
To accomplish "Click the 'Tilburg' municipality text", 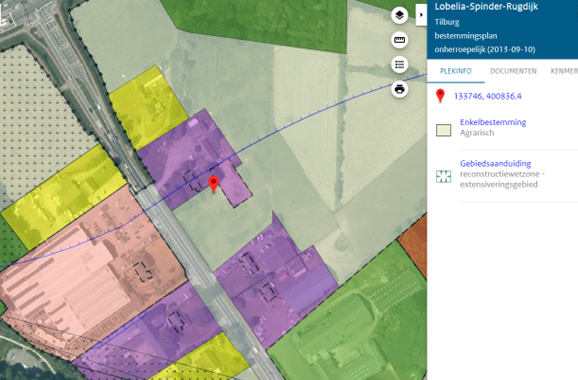I will coord(447,22).
